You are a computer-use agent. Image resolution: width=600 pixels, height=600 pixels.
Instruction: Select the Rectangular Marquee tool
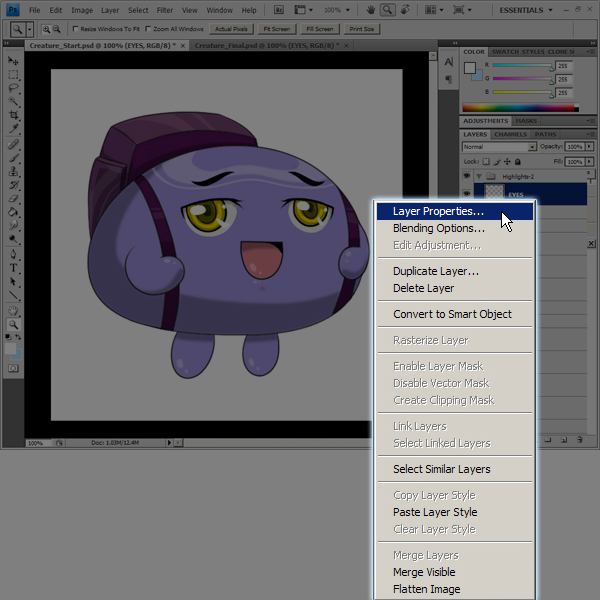(13, 75)
